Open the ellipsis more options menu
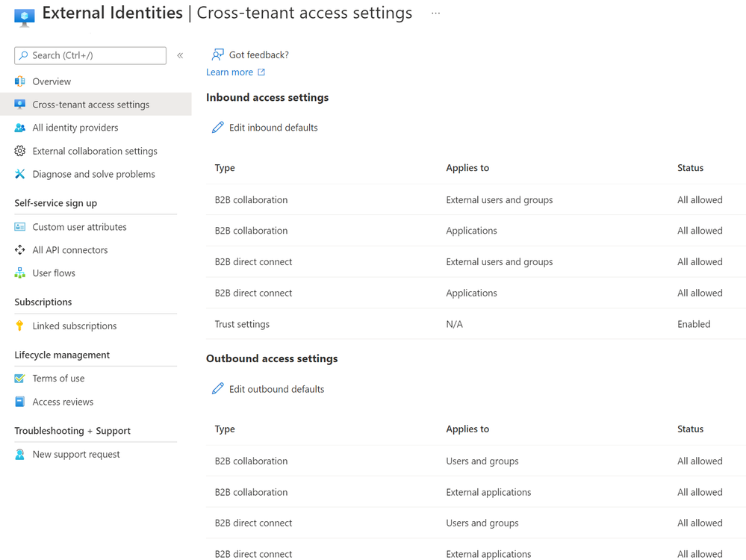This screenshot has width=746, height=560. pos(435,13)
